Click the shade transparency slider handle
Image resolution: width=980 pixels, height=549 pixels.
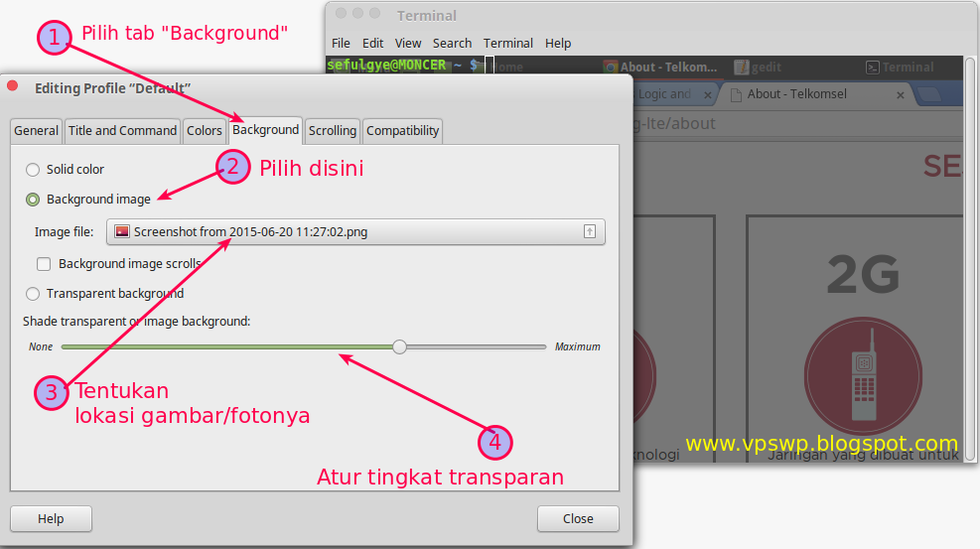(x=399, y=346)
